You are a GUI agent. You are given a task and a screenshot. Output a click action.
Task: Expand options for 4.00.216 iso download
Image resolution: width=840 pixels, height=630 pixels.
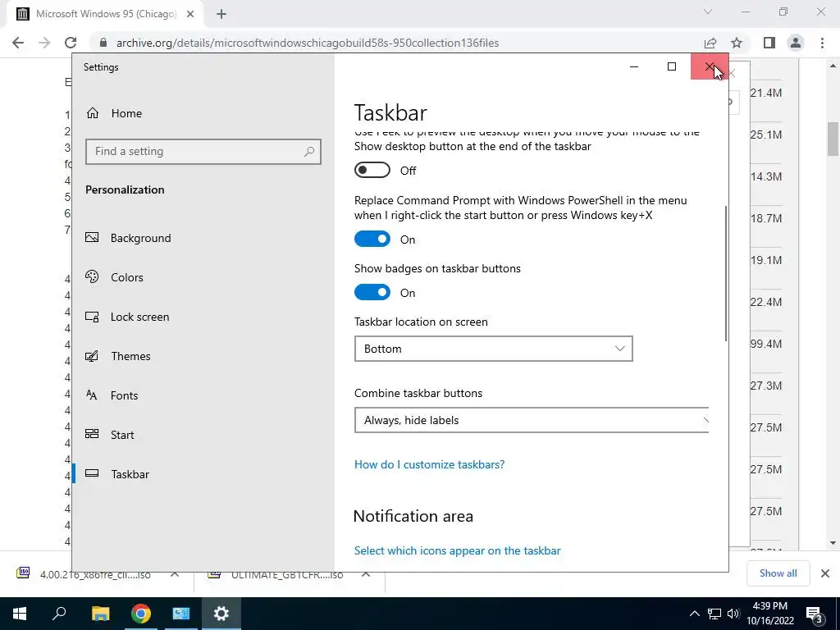click(x=175, y=574)
